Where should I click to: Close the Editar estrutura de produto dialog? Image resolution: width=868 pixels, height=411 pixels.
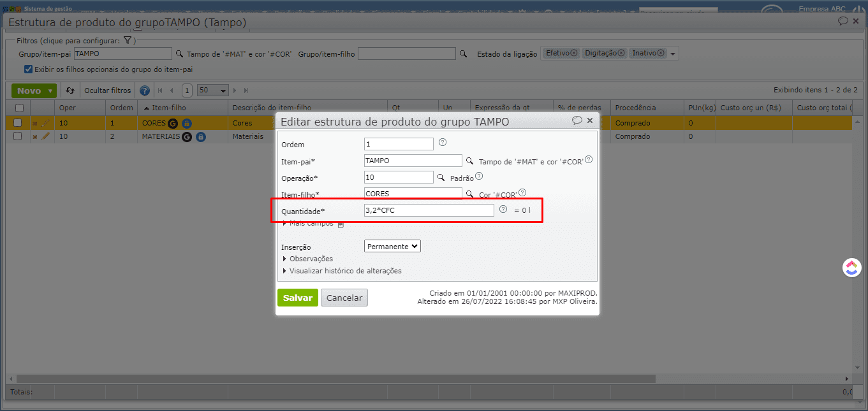590,120
